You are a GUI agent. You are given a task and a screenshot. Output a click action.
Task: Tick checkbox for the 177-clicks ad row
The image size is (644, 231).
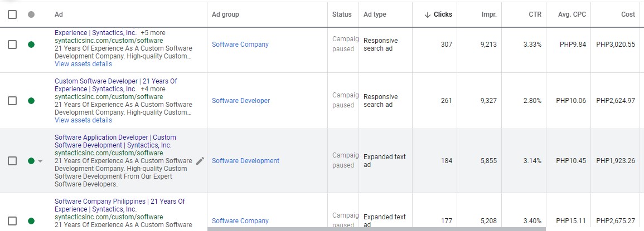click(12, 221)
